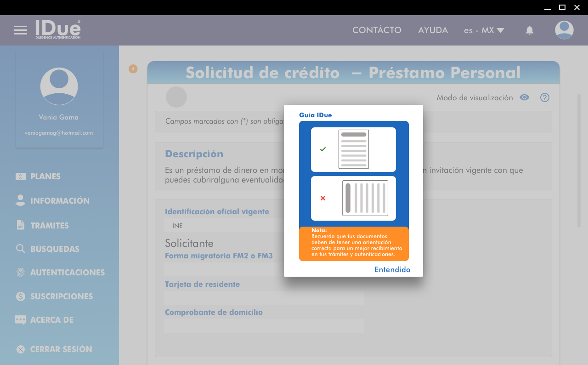Open the Contacto menu item
The image size is (588, 365).
click(x=377, y=30)
